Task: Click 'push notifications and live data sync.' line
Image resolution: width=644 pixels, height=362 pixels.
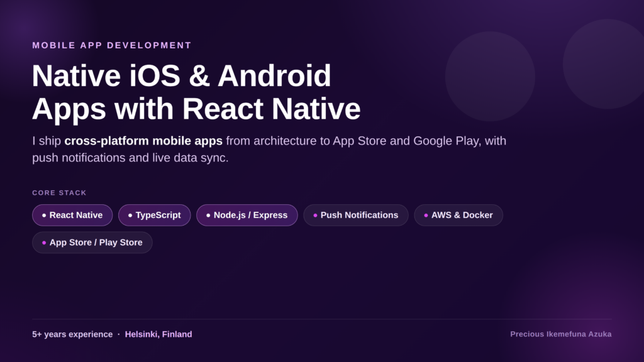Action: click(130, 158)
